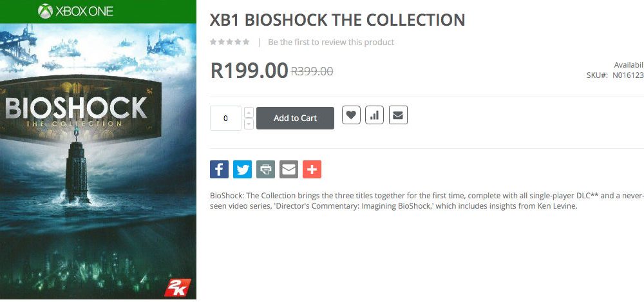
Task: Open 'Be the first to review this product'
Action: [331, 42]
